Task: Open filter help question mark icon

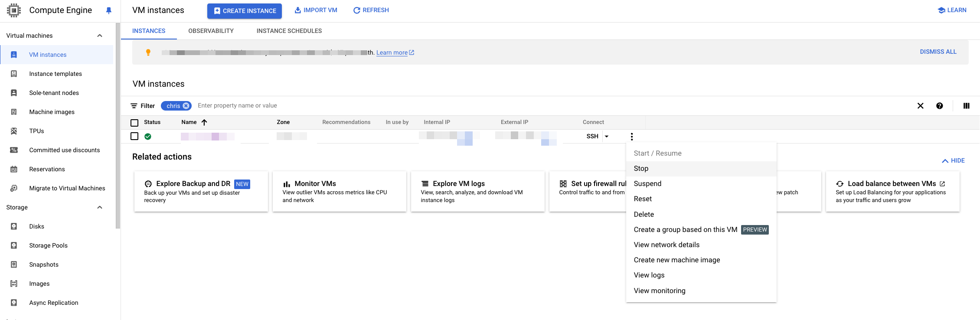Action: pos(940,106)
